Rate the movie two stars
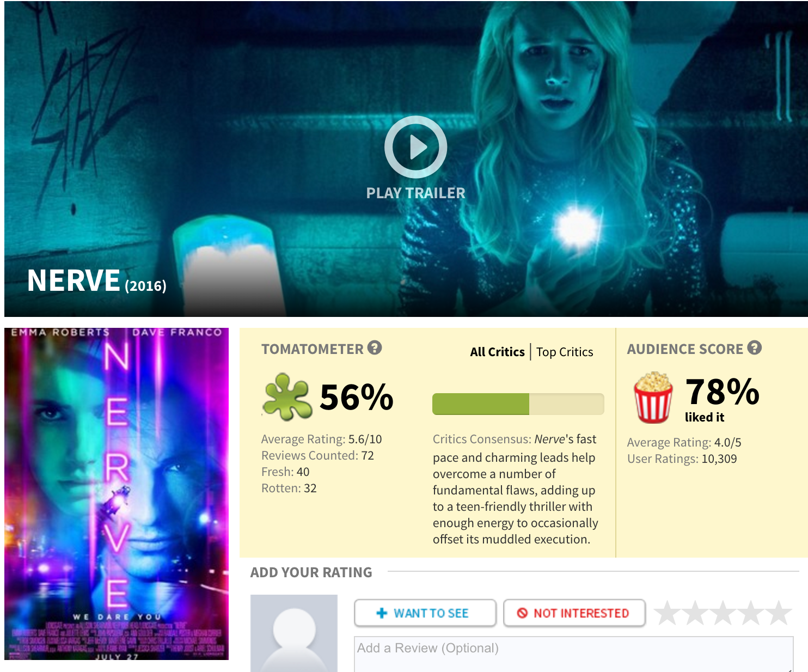The height and width of the screenshot is (672, 808). point(695,613)
